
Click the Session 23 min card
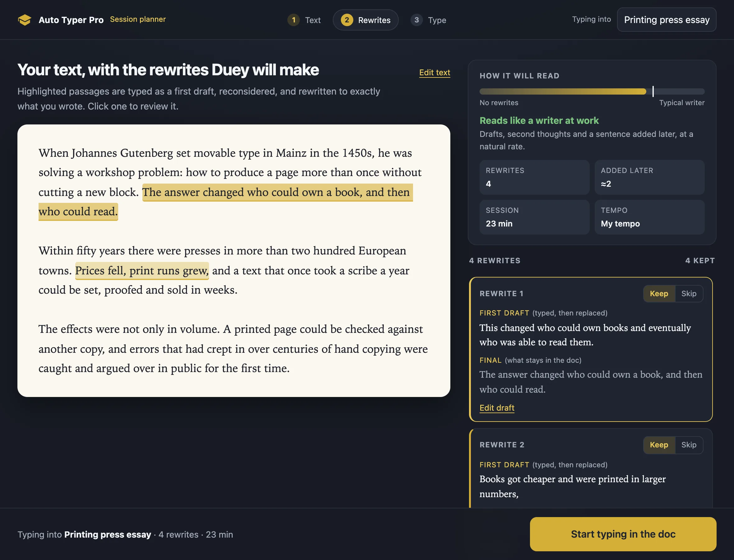[534, 217]
